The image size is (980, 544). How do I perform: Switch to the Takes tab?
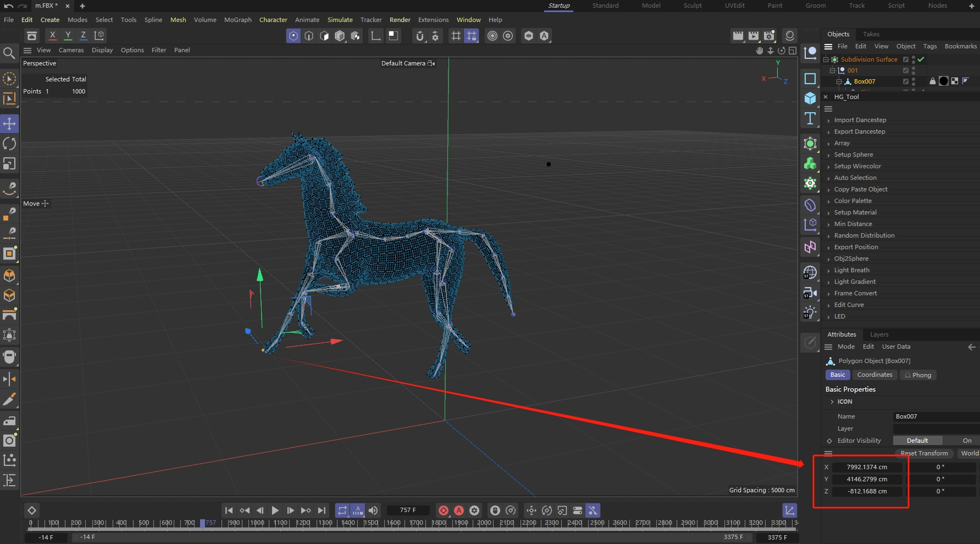tap(871, 34)
